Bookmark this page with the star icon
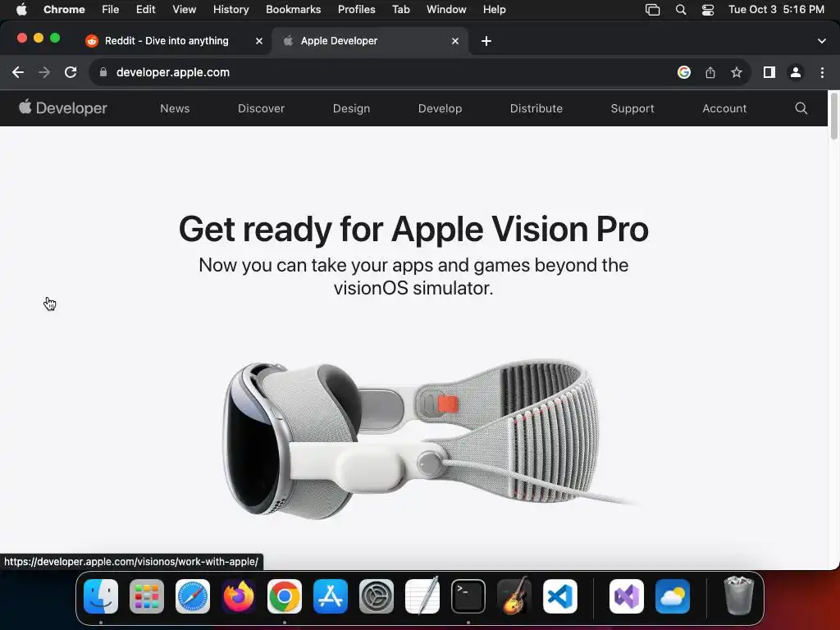Viewport: 840px width, 630px height. pos(737,72)
